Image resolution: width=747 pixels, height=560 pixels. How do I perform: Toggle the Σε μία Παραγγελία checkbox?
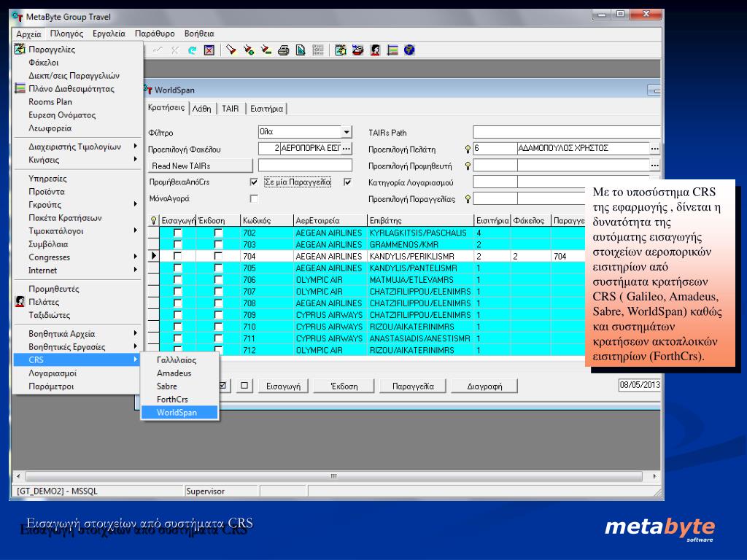(x=348, y=182)
